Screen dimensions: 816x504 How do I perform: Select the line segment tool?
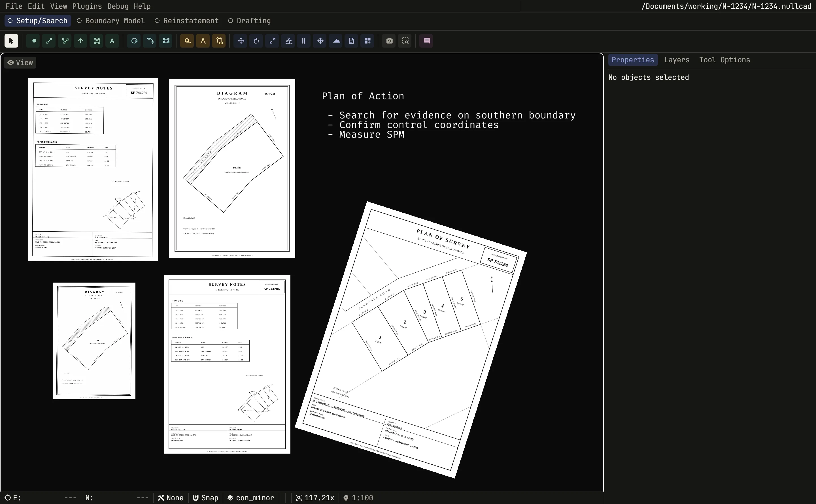coord(49,41)
